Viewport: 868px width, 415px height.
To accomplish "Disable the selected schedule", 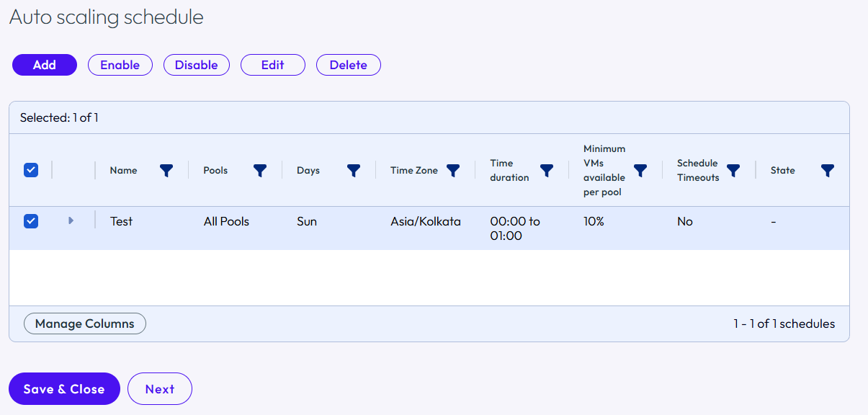I will tap(197, 65).
